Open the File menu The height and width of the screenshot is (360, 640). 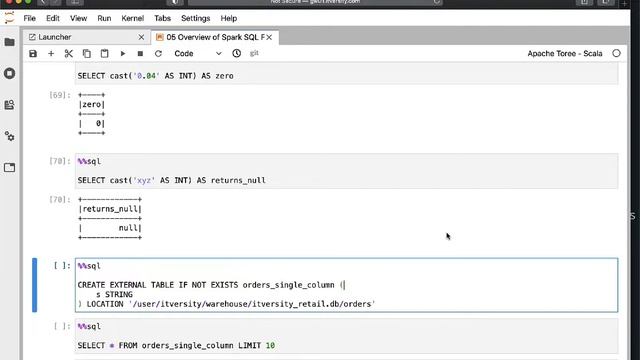click(29, 18)
